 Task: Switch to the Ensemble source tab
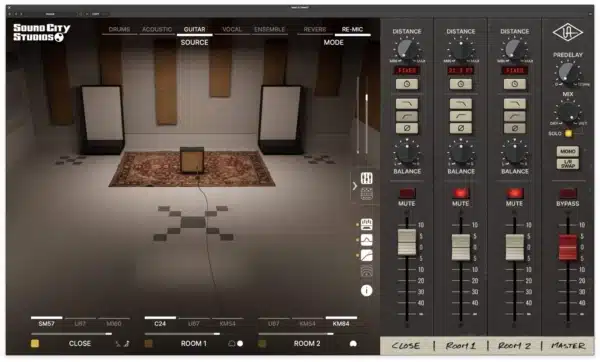[x=269, y=29]
